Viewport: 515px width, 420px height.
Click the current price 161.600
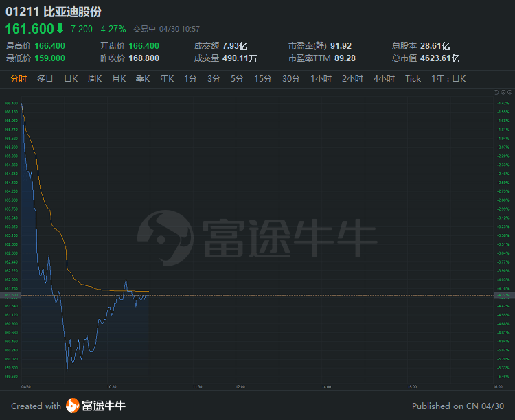(30, 29)
